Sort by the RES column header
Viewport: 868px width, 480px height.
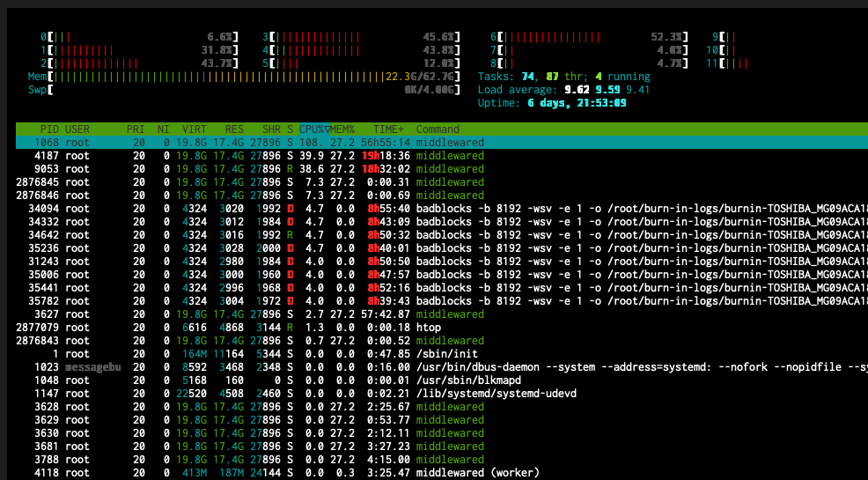click(234, 129)
